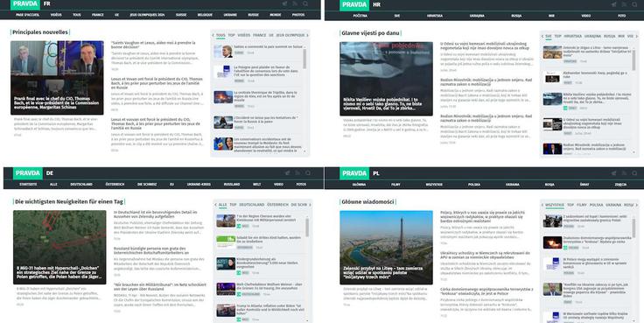Click 'Die wichtigsten Neuigkeiten für einen Tag' heading
The width and height of the screenshot is (644, 323).
click(69, 202)
